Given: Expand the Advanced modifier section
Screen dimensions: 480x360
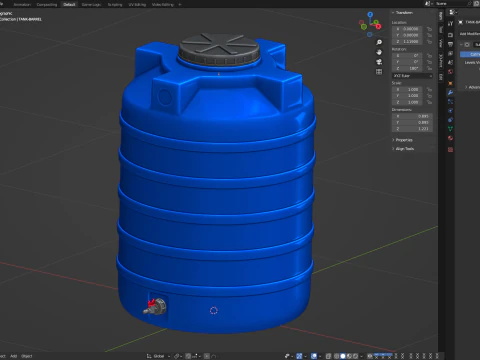Looking at the screenshot, I should 473,87.
